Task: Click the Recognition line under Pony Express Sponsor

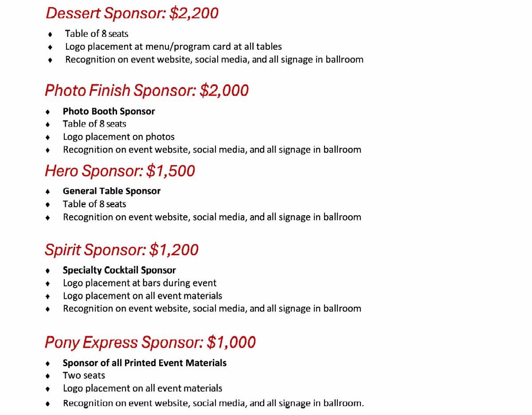Action: 213,403
